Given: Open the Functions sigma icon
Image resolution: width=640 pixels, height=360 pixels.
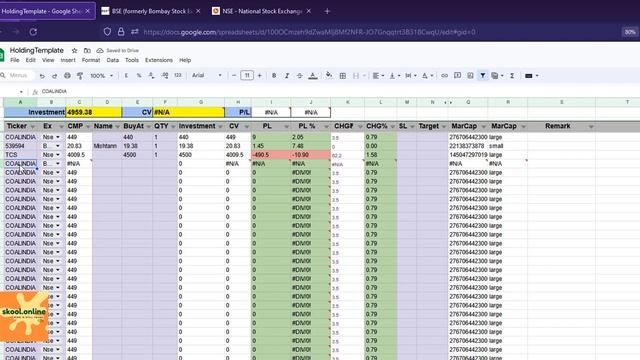Looking at the screenshot, I should tap(512, 76).
